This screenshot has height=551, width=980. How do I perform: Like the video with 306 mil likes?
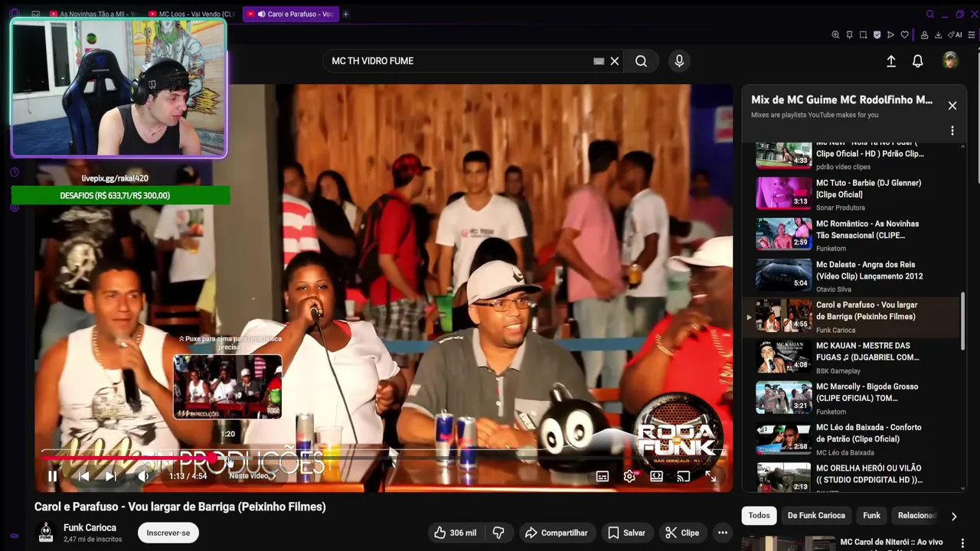[455, 533]
